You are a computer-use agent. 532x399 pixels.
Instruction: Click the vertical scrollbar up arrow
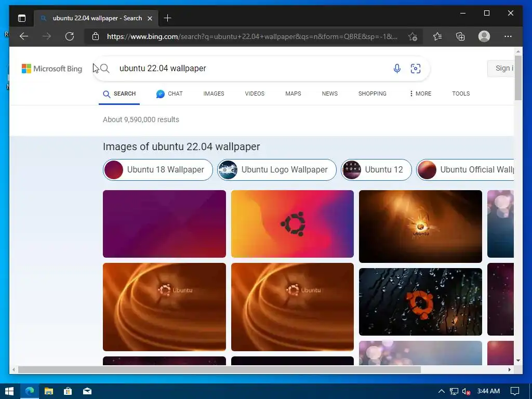coord(518,51)
